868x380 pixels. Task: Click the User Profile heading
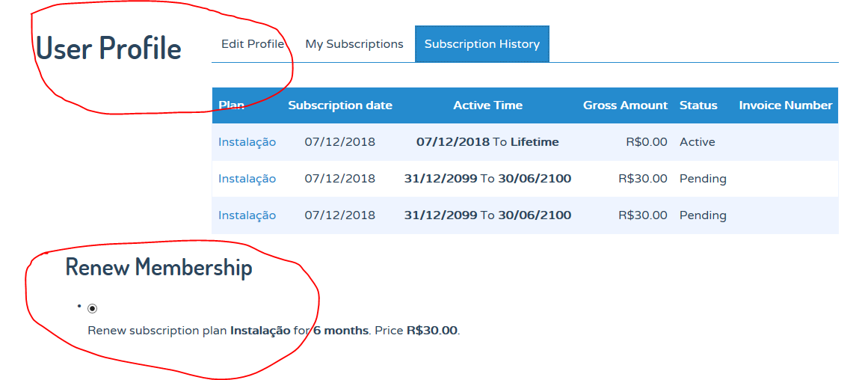(x=108, y=47)
